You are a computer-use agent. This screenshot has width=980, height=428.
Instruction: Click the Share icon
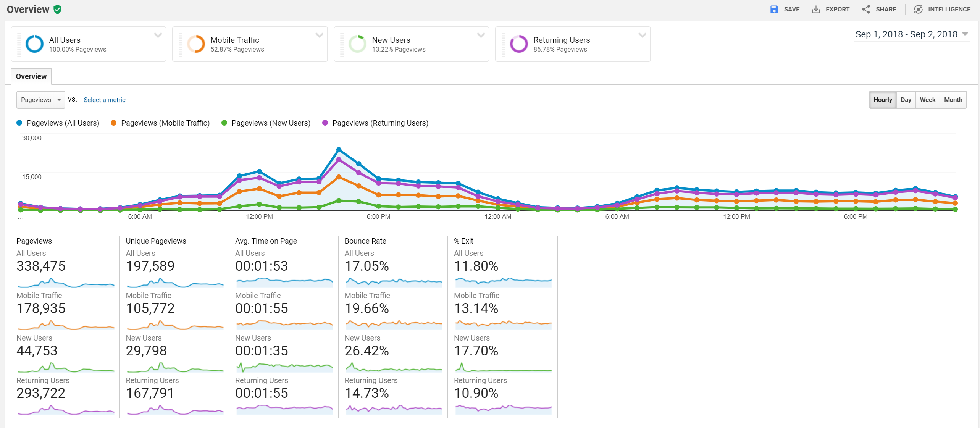point(865,9)
